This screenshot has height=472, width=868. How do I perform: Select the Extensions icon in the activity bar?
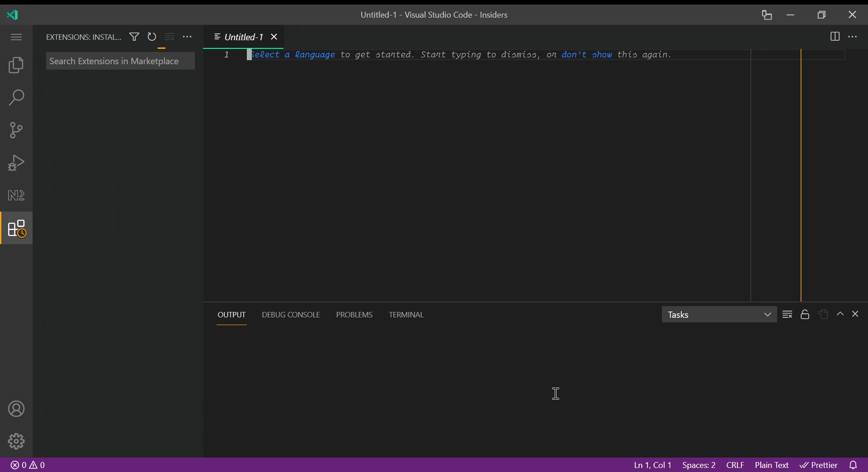16,228
